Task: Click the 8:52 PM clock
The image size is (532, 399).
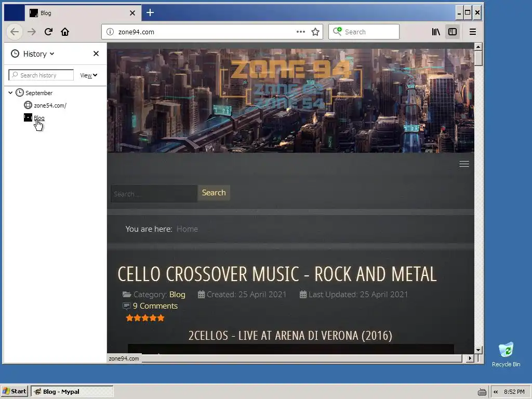Action: click(514, 392)
